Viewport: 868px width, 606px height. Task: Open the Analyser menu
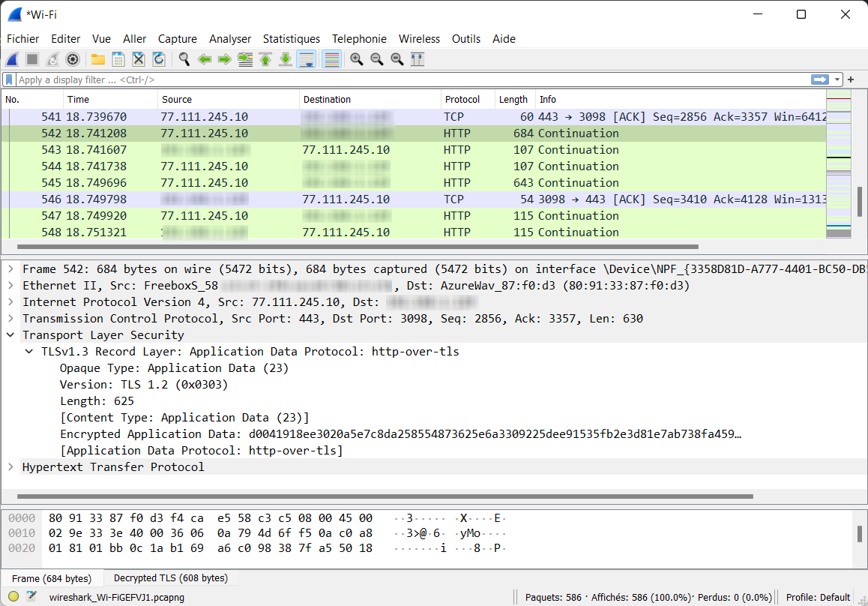(x=229, y=39)
